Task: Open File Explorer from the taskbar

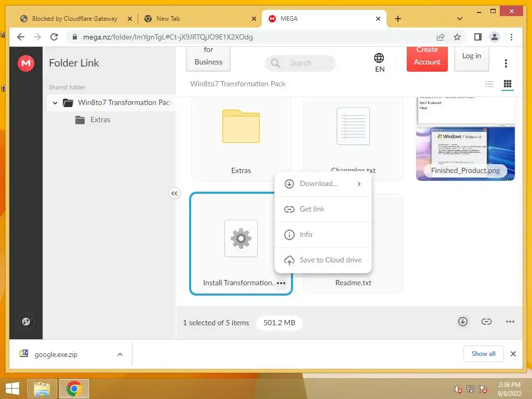Action: tap(42, 389)
